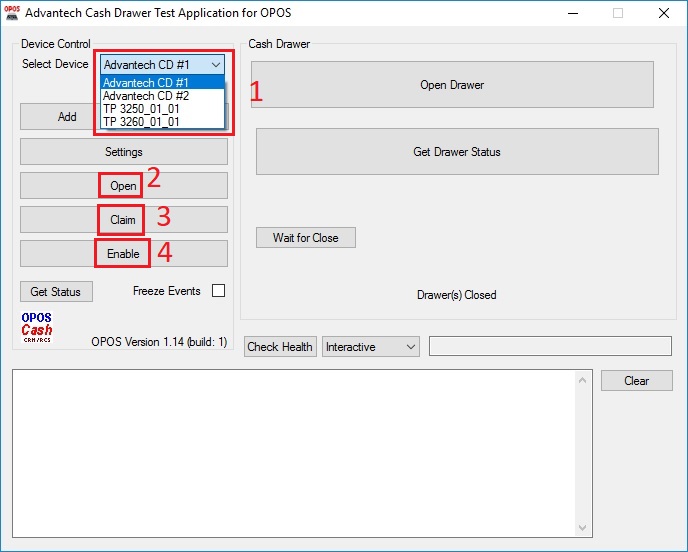This screenshot has width=688, height=552.
Task: Click the Get Drawer Status button
Action: coord(457,152)
